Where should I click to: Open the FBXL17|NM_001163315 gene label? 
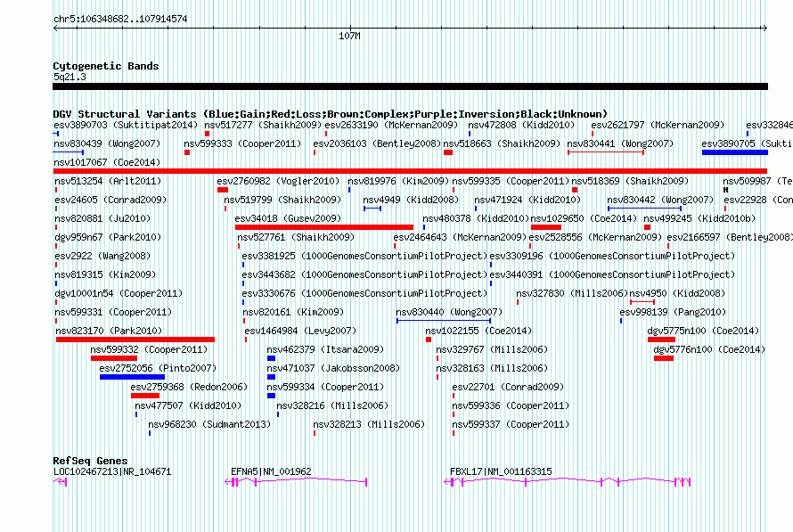501,471
